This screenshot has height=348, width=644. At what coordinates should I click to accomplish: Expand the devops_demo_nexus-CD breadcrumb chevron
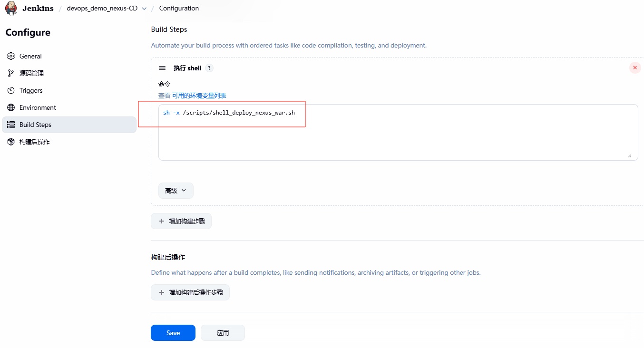coord(144,9)
